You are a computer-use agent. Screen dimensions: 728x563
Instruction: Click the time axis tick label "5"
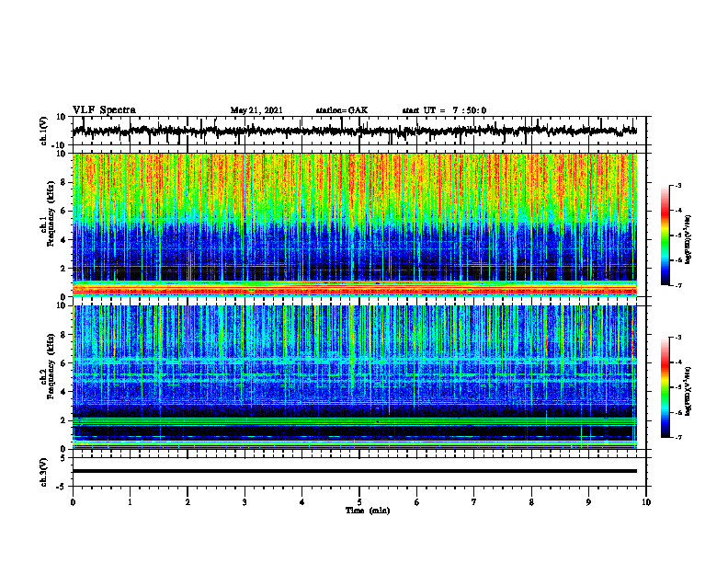[359, 502]
